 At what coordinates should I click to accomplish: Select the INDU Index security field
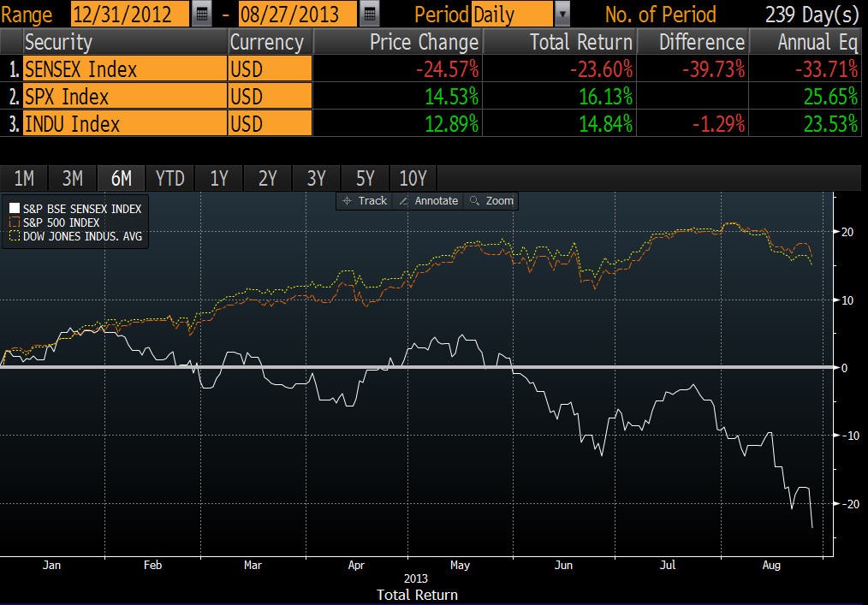tap(125, 123)
